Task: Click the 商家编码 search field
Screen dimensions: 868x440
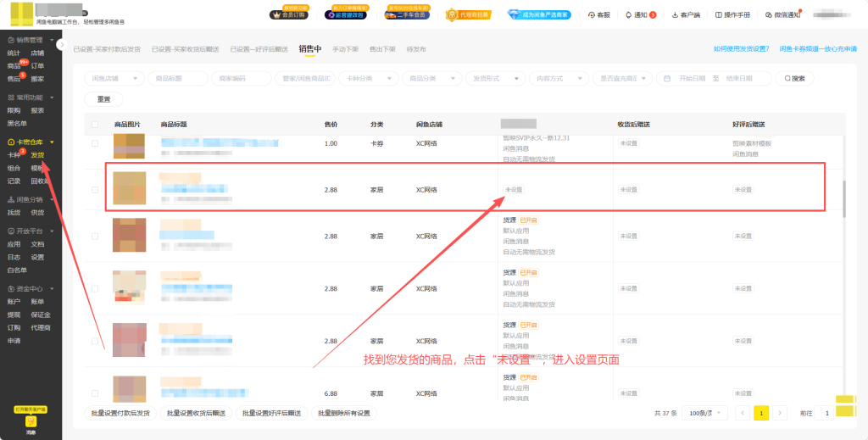Action: [x=242, y=79]
